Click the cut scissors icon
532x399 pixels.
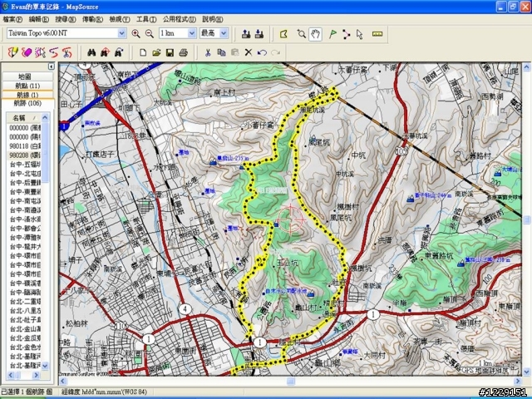point(208,52)
